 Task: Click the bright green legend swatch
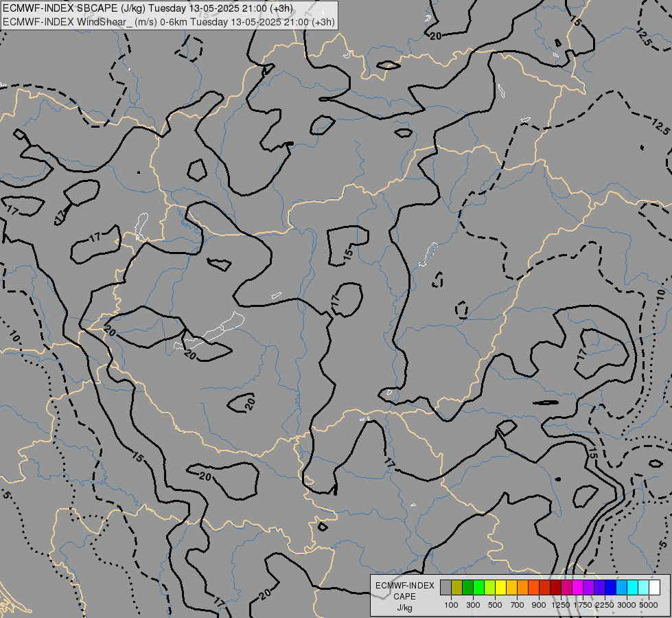[x=478, y=587]
